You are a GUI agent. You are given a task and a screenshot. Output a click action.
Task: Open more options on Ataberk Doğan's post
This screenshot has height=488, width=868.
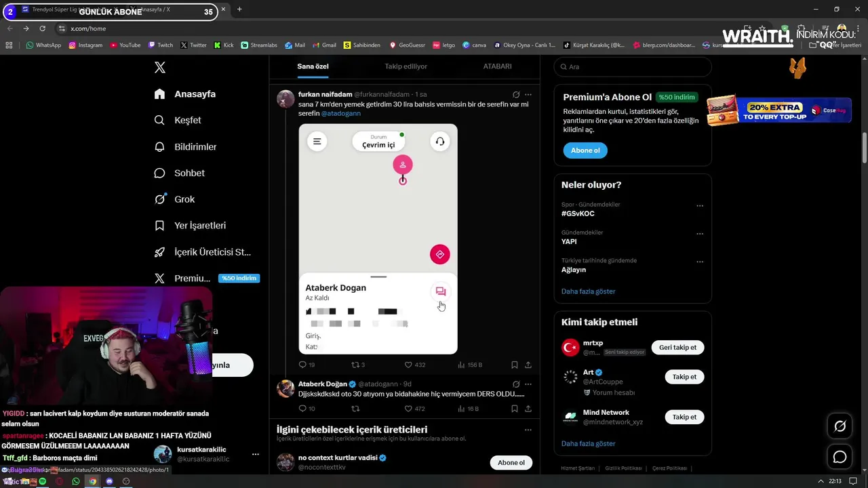(528, 384)
